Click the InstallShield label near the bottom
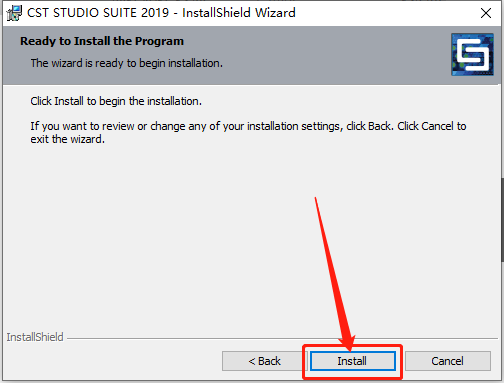 pos(35,337)
